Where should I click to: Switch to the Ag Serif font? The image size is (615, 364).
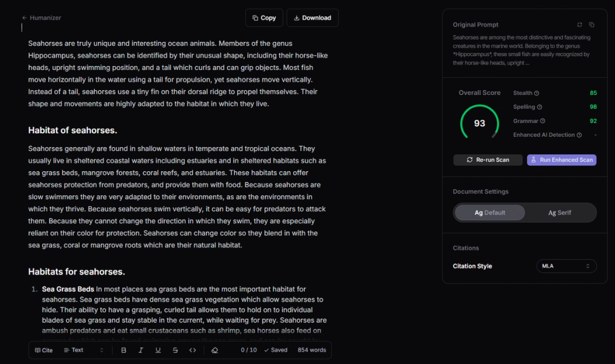(x=559, y=213)
